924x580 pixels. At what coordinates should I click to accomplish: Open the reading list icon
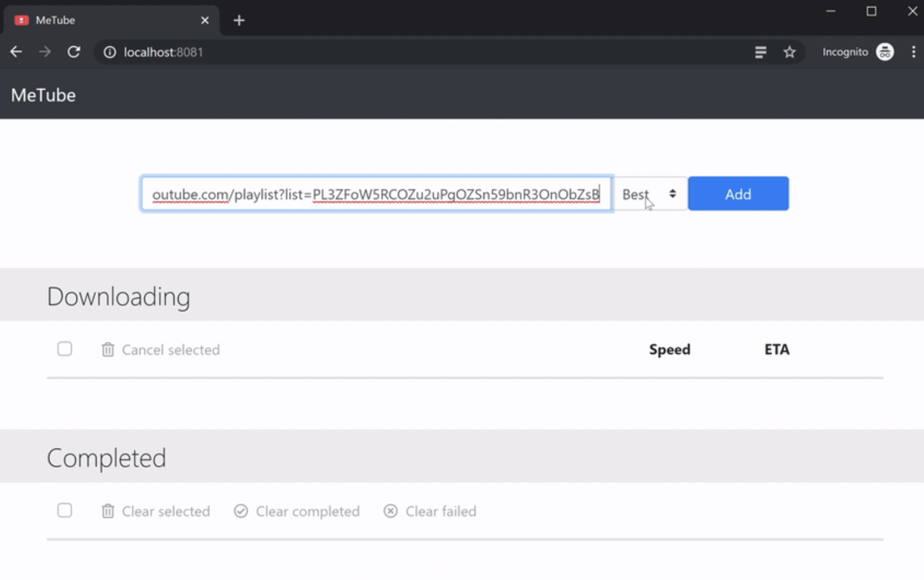pyautogui.click(x=760, y=51)
